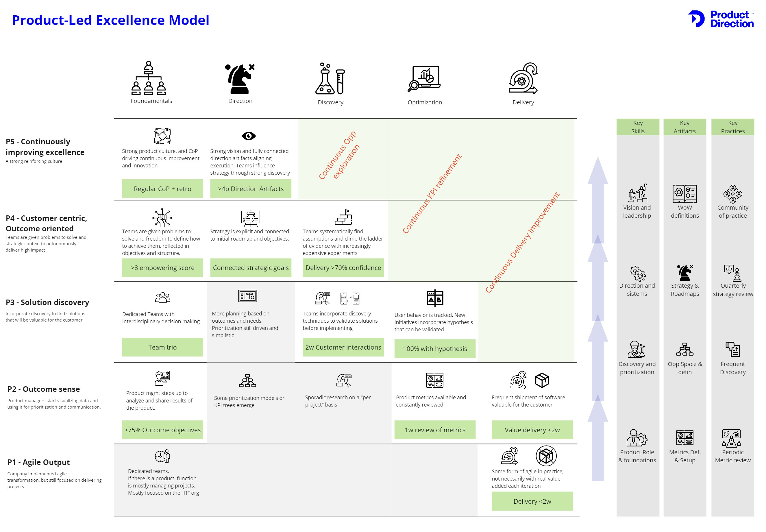This screenshot has height=532, width=766.
Task: Click the Discovery flask and test tube icon
Action: click(x=330, y=78)
